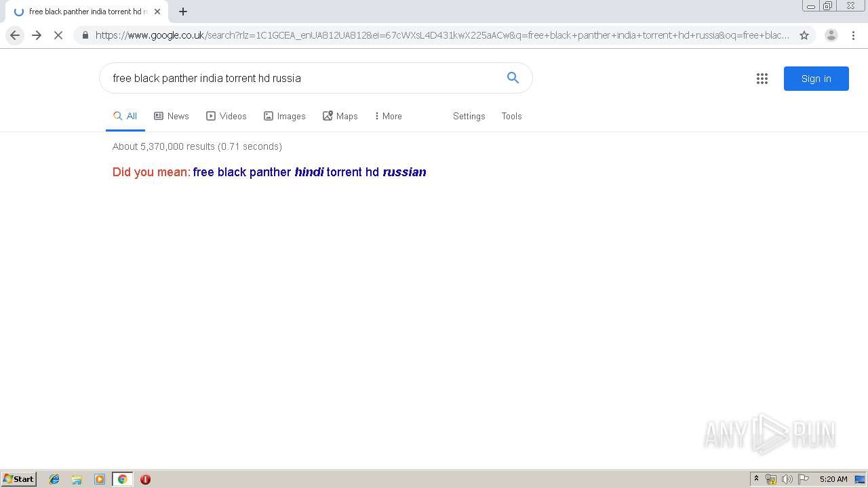Bookmark this page with the star
Viewport: 868px width, 488px height.
pyautogui.click(x=804, y=35)
